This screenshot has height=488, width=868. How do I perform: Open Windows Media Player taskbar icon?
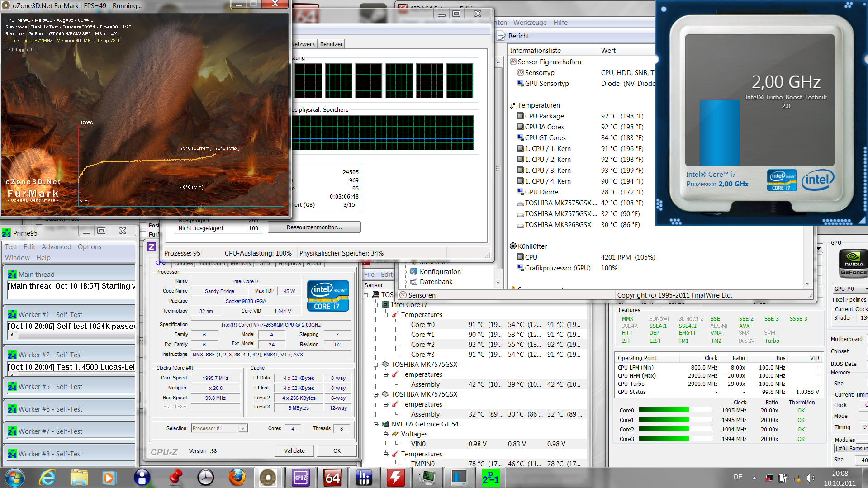(x=109, y=478)
